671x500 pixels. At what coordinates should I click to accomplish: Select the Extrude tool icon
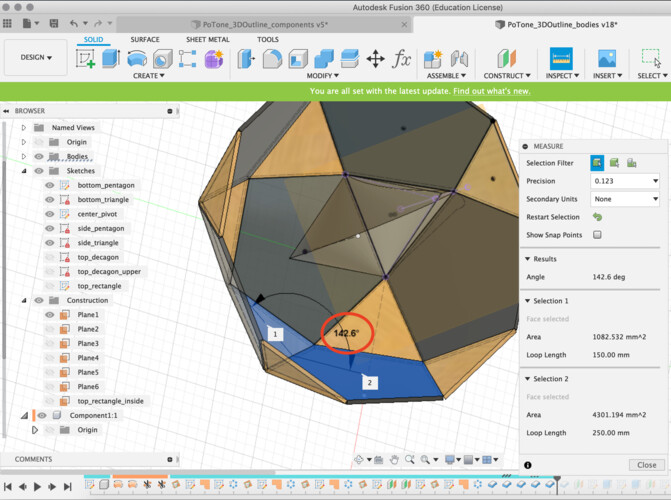coord(111,59)
